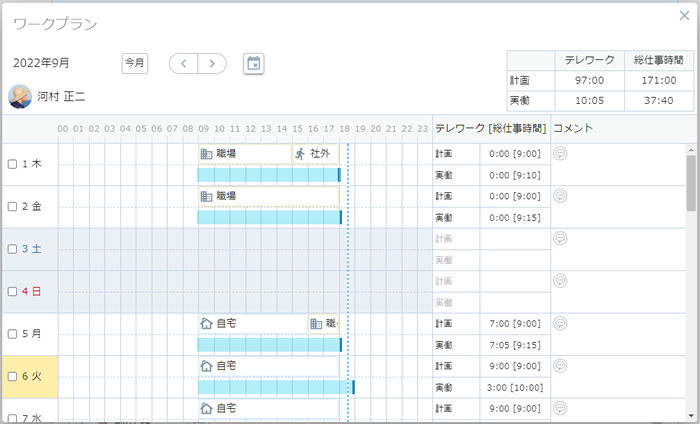The width and height of the screenshot is (700, 424).
Task: Open comment icon for 7 水
Action: click(560, 408)
